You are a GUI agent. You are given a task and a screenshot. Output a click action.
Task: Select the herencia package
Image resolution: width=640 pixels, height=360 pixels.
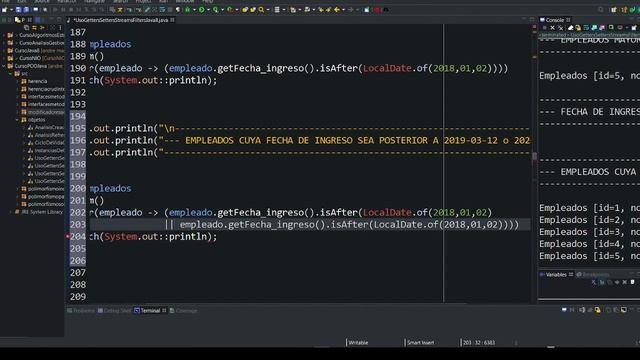38,81
